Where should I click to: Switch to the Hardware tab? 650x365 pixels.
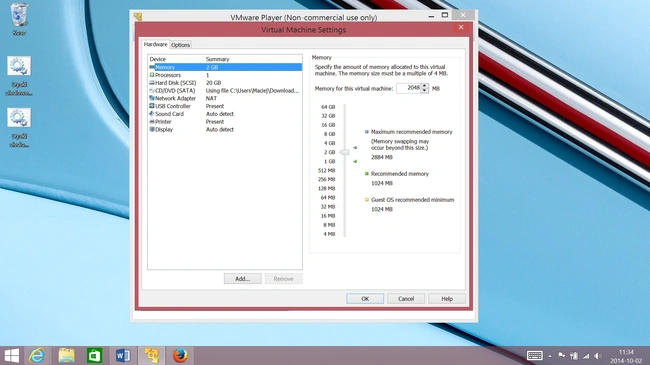pos(155,44)
